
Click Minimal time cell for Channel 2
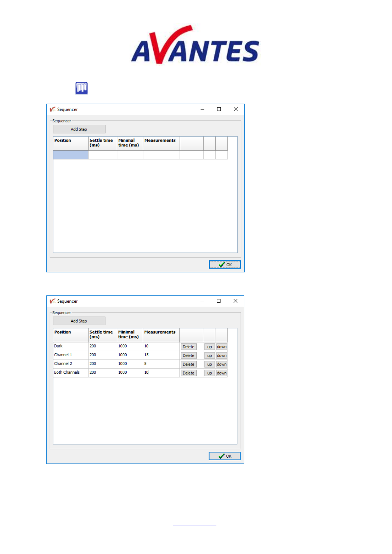coord(130,364)
